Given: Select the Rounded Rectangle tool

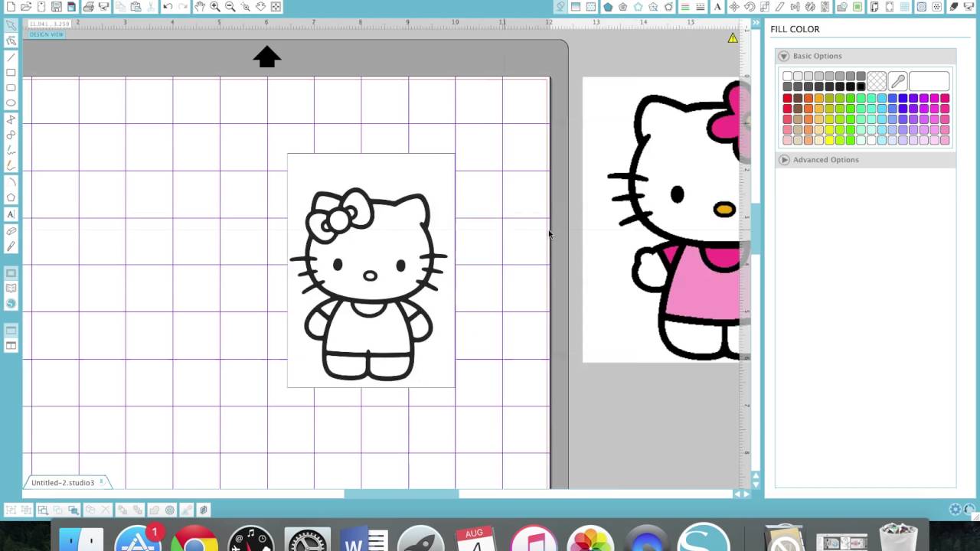Looking at the screenshot, I should pos(11,88).
